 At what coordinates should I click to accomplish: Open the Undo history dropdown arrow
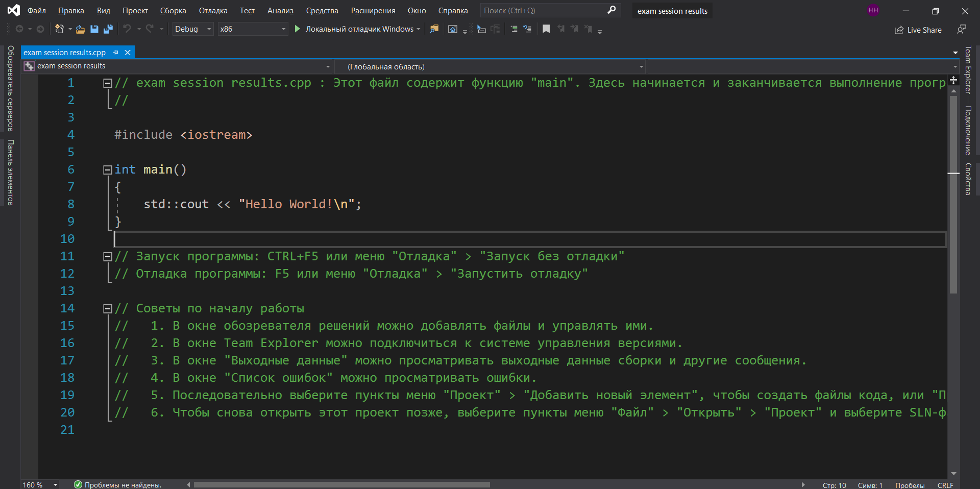[x=139, y=29]
